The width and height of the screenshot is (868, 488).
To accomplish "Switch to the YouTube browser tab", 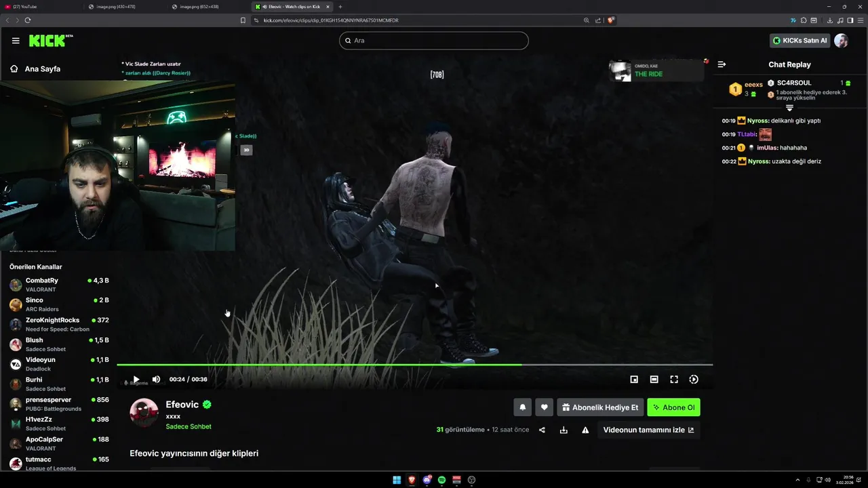I will 42,7.
